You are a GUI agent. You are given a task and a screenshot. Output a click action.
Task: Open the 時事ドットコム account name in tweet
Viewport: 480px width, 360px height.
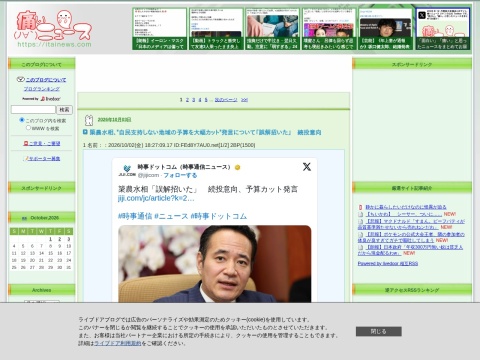(x=184, y=167)
